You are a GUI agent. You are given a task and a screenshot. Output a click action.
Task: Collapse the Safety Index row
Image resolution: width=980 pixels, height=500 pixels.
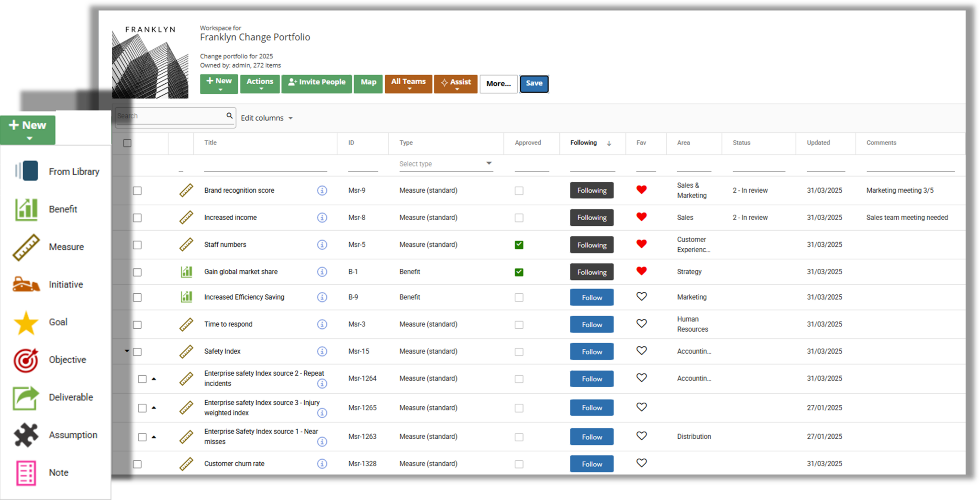[x=127, y=351]
